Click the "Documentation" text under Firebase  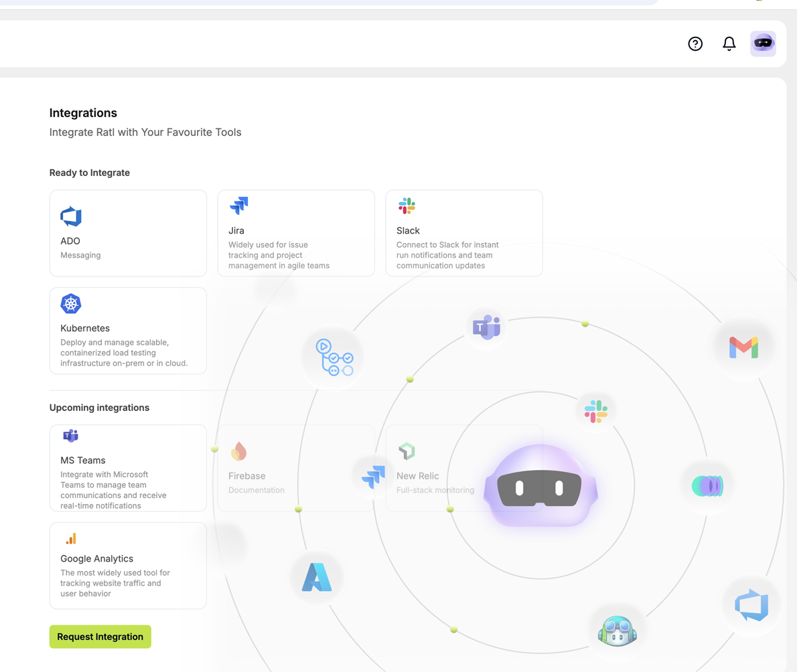point(256,490)
